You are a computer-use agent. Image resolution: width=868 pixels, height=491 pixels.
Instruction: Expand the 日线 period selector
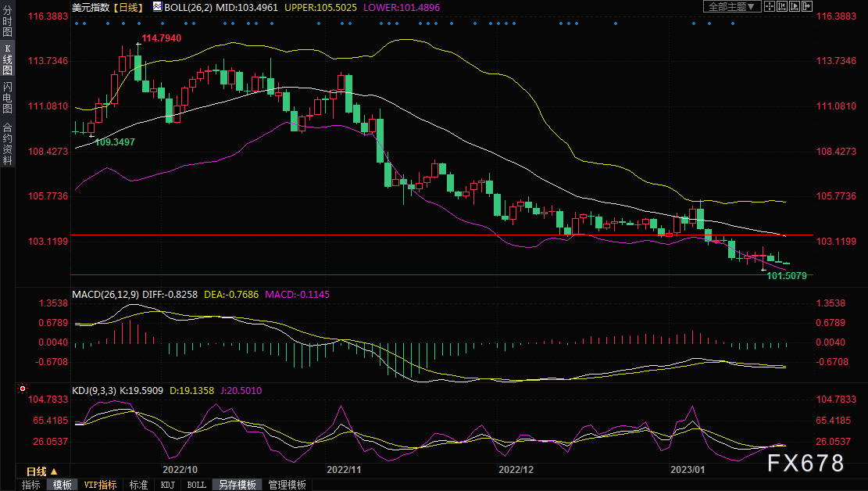(41, 471)
